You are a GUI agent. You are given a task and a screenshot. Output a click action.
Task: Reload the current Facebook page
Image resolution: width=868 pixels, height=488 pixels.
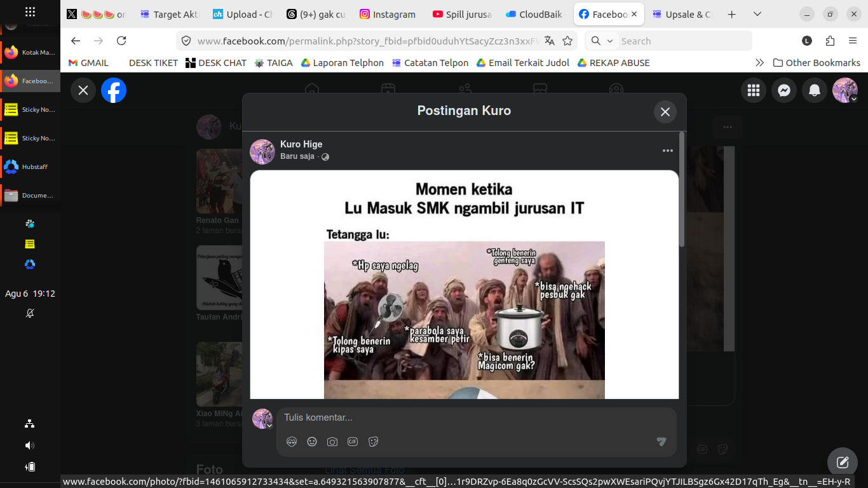pyautogui.click(x=121, y=41)
